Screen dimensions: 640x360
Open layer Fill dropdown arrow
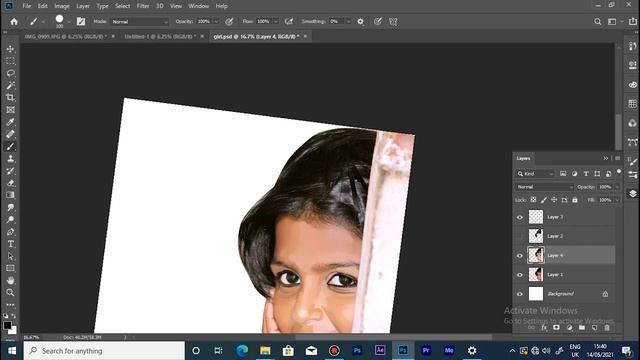[617, 200]
